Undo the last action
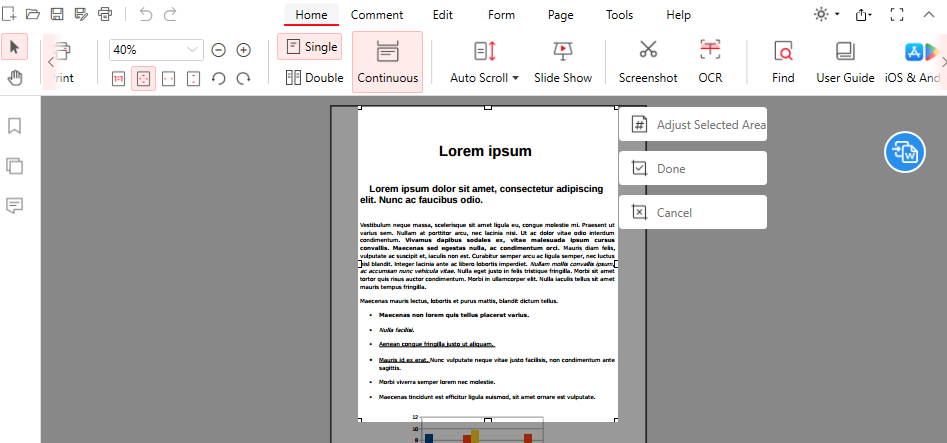This screenshot has width=947, height=443. (146, 14)
